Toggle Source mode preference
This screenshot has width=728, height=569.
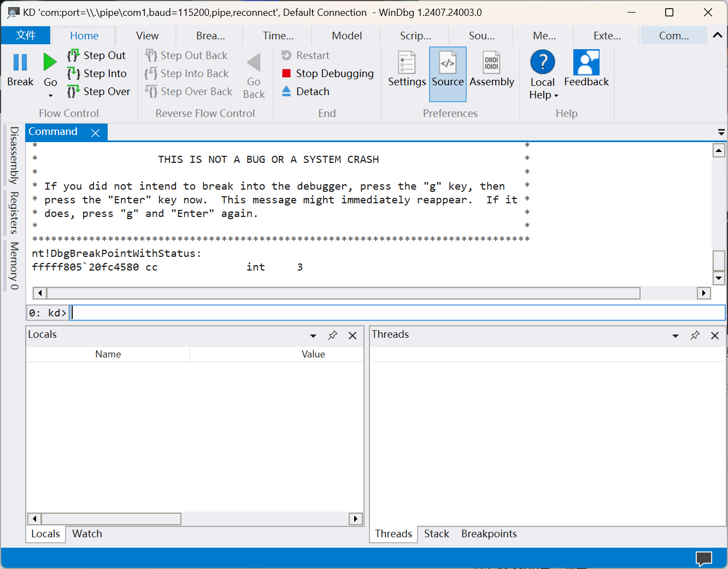tap(448, 74)
